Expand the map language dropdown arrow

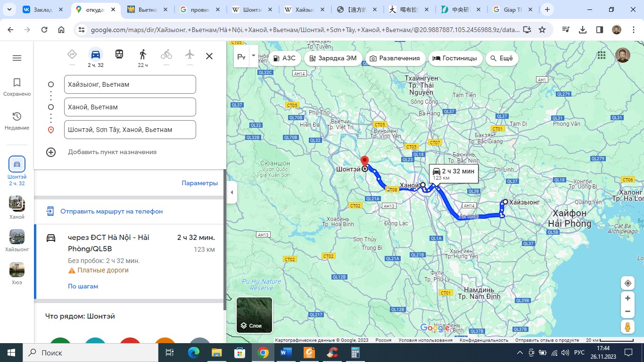(254, 56)
